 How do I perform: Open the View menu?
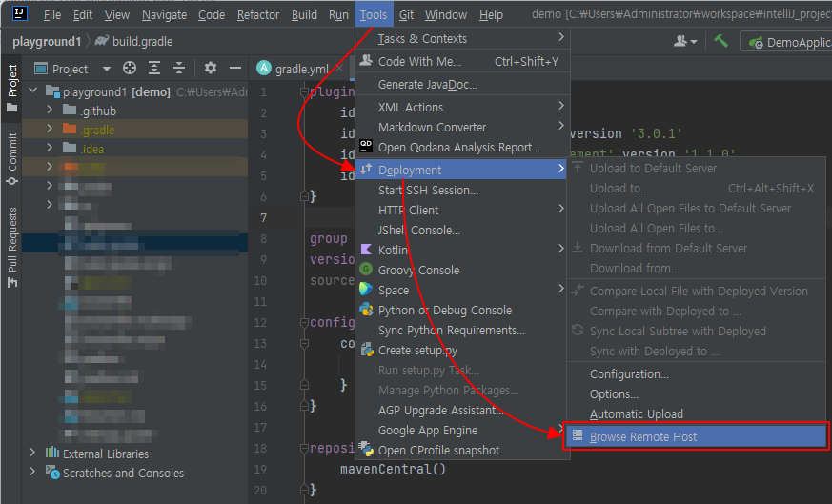(x=116, y=15)
